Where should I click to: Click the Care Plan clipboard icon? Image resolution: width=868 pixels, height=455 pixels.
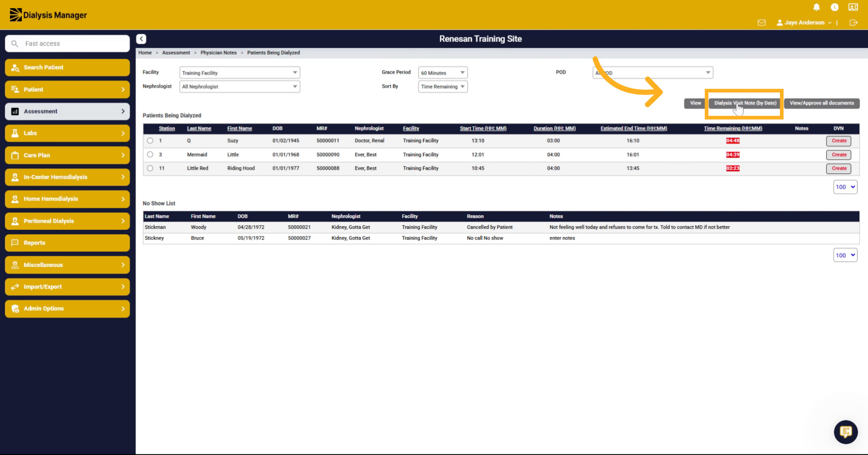[x=15, y=155]
